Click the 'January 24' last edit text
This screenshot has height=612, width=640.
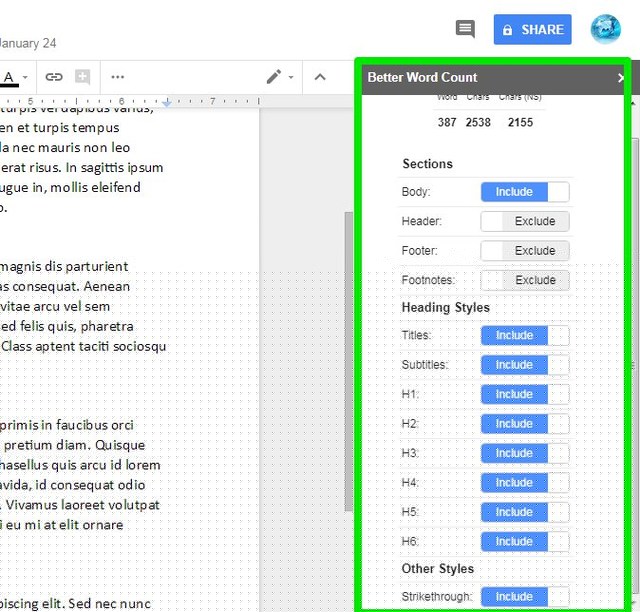click(28, 43)
